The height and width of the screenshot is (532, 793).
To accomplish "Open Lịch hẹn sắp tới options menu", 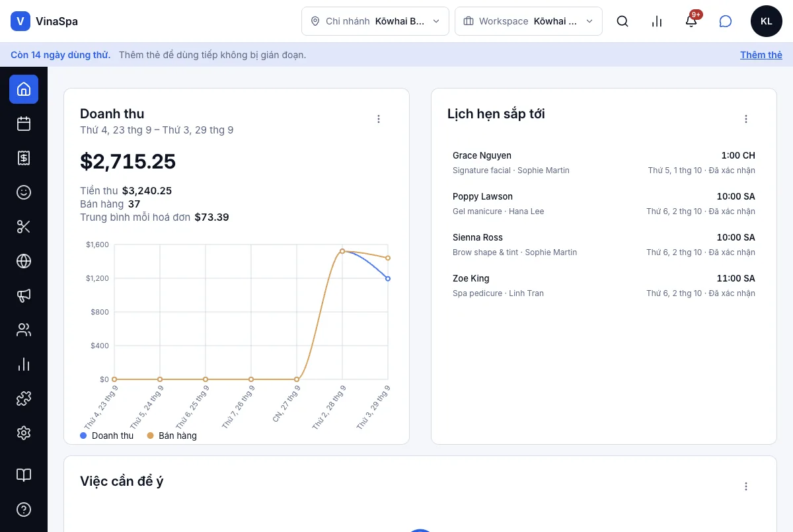I will click(x=746, y=119).
